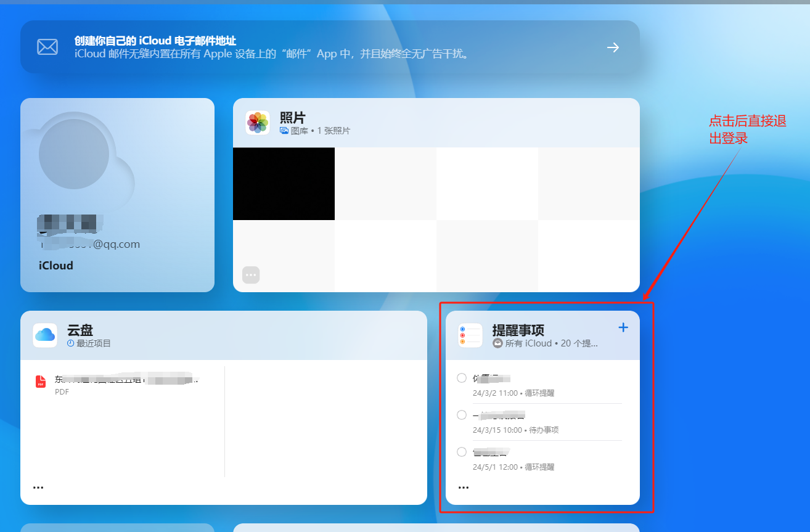Click the 照片 tile title

pos(293,118)
